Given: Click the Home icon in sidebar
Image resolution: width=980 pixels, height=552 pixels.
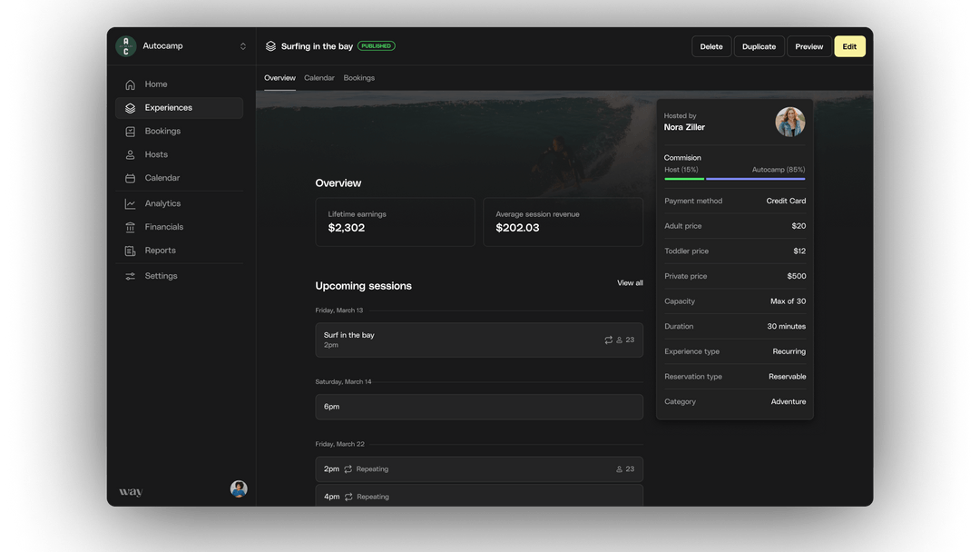Looking at the screenshot, I should coord(131,84).
